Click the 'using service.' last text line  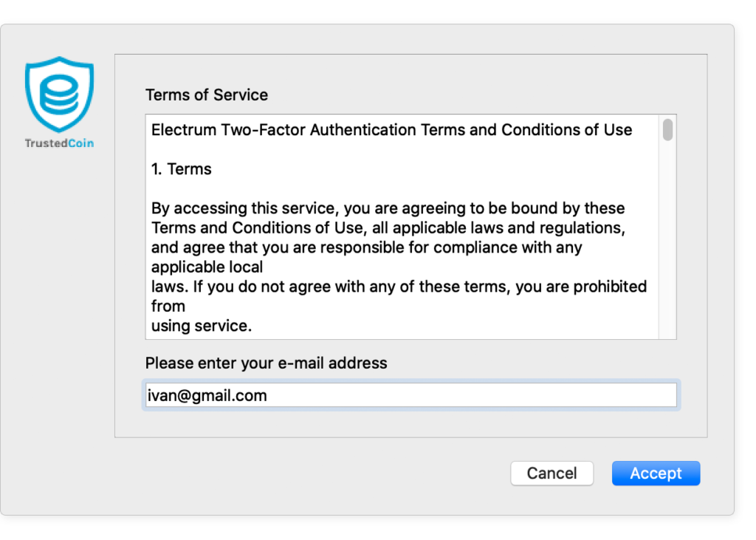pyautogui.click(x=202, y=326)
